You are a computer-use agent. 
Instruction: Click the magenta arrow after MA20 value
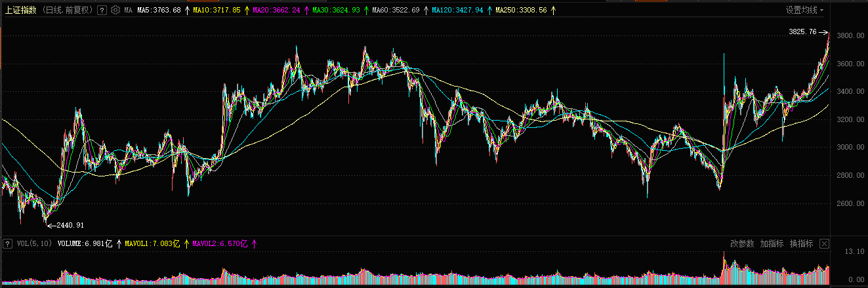point(306,10)
